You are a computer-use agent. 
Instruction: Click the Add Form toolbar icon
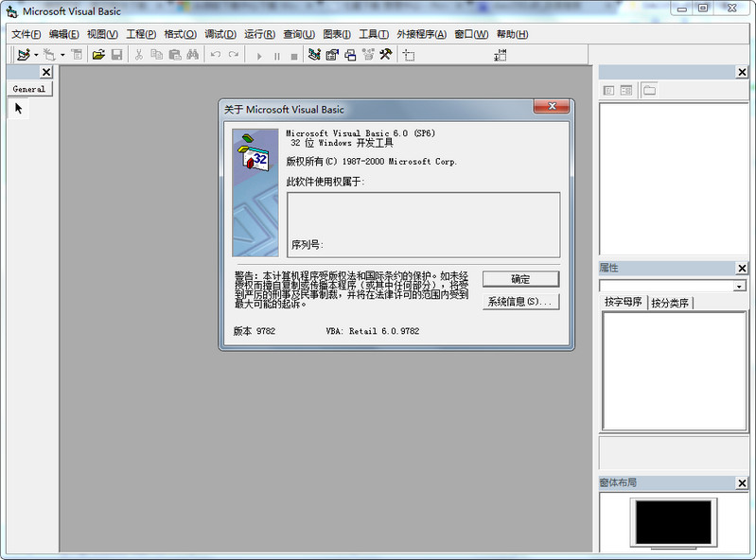(49, 55)
